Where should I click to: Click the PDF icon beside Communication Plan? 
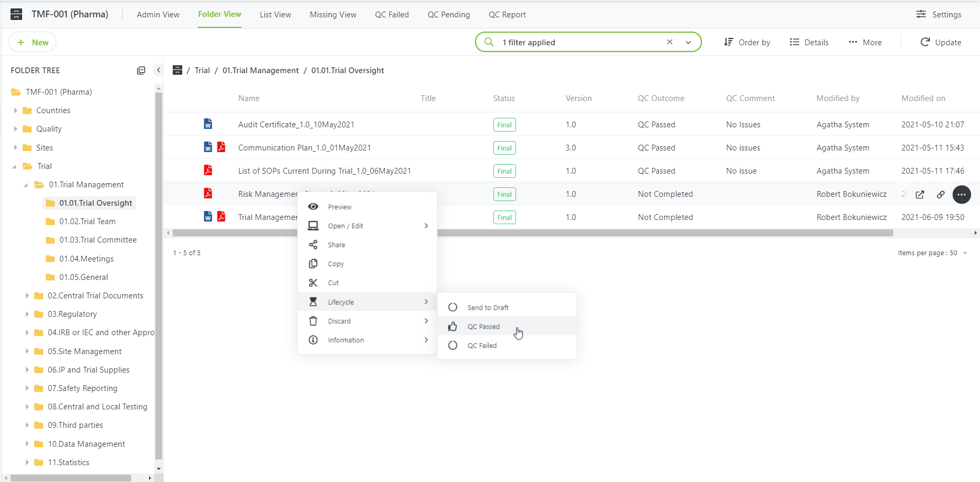tap(221, 147)
